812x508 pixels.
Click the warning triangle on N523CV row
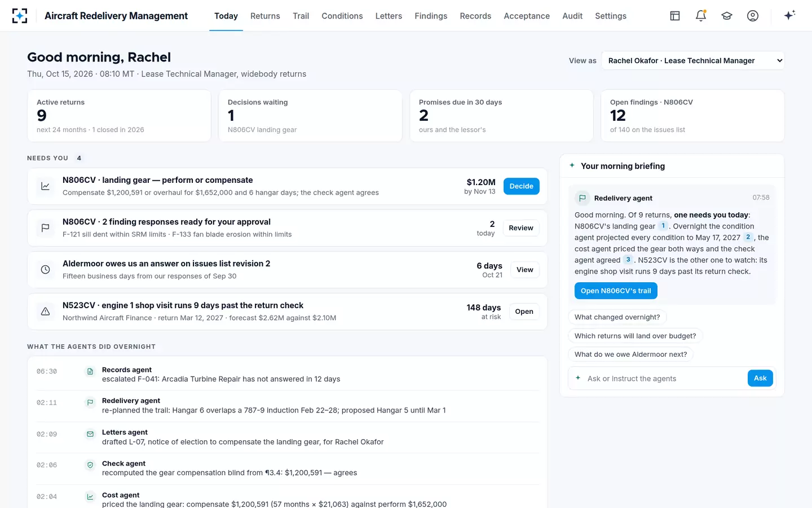pyautogui.click(x=46, y=312)
